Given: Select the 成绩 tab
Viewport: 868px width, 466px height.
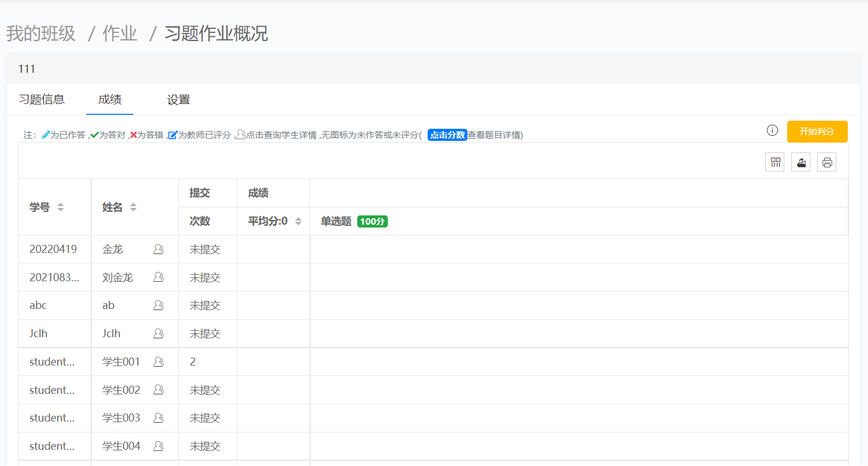Looking at the screenshot, I should click(x=110, y=99).
